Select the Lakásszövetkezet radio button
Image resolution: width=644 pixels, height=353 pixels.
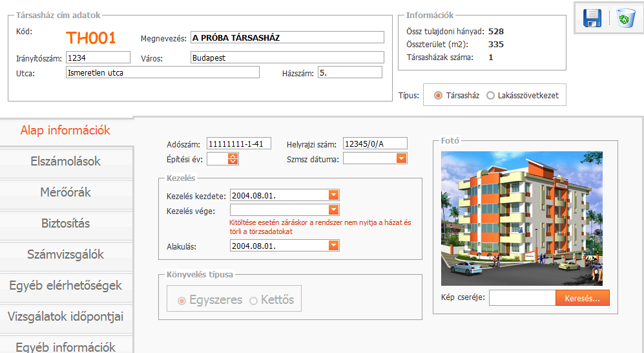[x=490, y=95]
